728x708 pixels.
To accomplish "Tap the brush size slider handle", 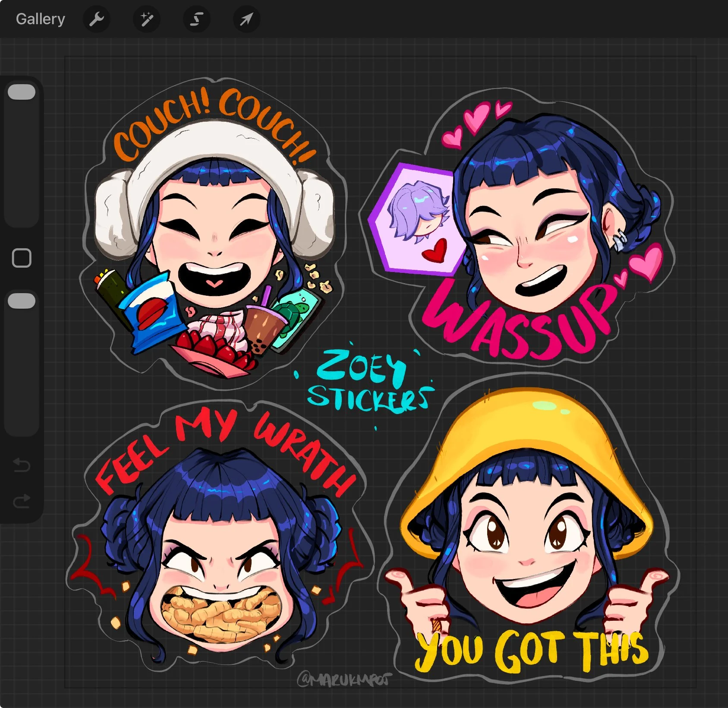I will tap(22, 92).
